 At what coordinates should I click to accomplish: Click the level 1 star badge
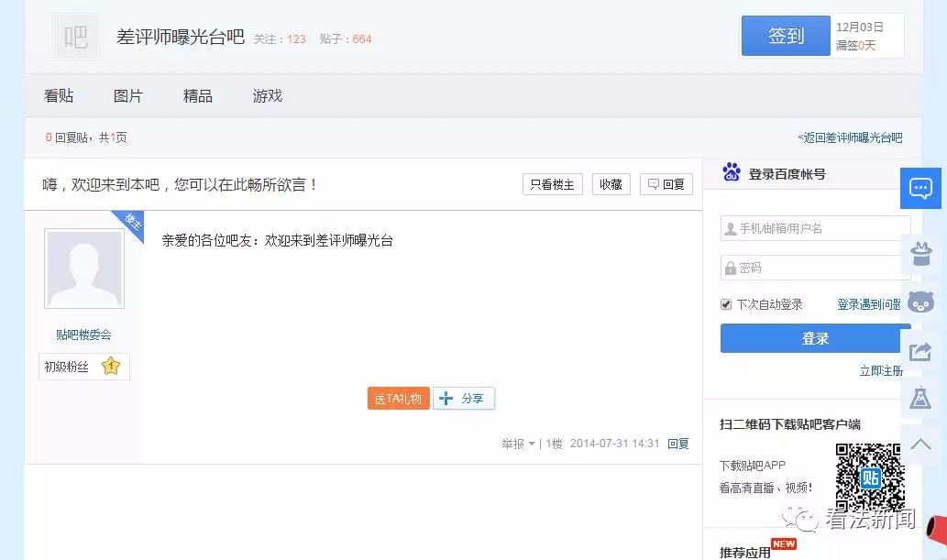pyautogui.click(x=111, y=366)
